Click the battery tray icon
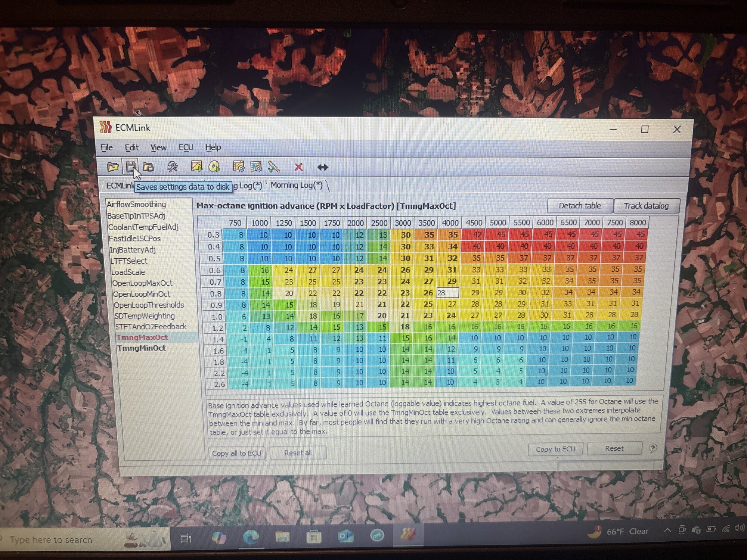Image resolution: width=747 pixels, height=560 pixels. (711, 529)
